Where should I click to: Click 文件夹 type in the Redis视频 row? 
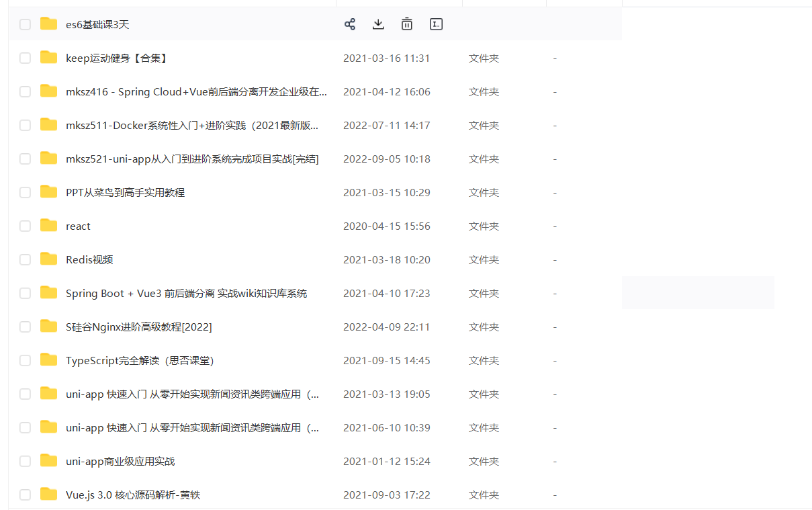pos(484,260)
